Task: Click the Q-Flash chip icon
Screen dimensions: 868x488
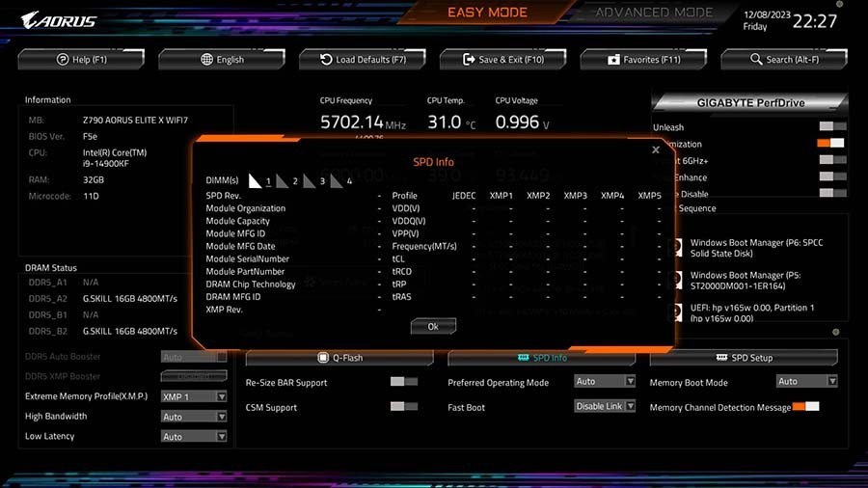Action: click(x=323, y=358)
